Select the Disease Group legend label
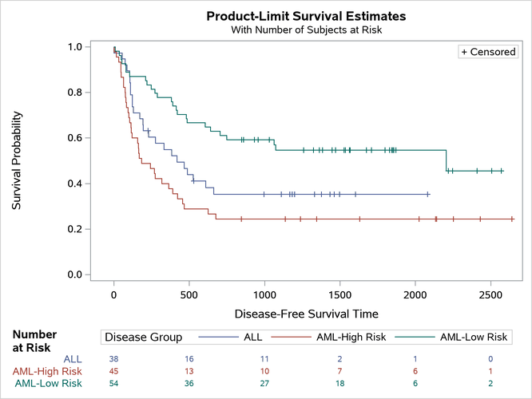 [145, 337]
